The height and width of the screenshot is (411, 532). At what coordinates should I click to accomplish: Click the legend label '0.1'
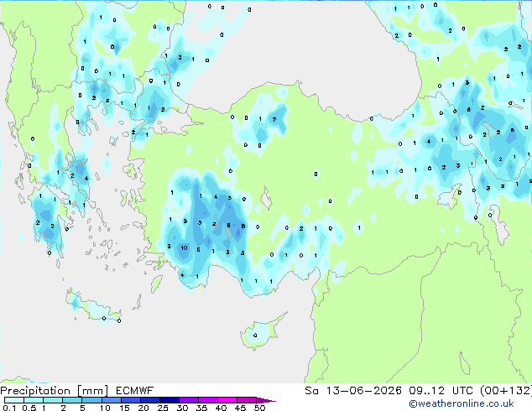click(x=9, y=408)
